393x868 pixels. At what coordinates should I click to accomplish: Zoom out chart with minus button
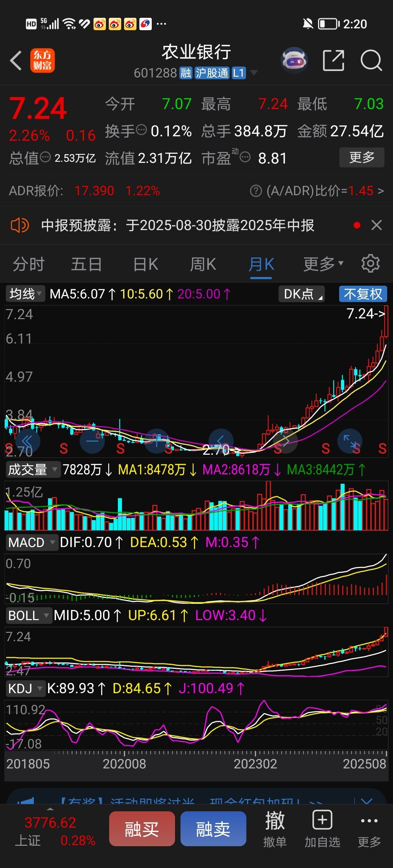tap(92, 441)
